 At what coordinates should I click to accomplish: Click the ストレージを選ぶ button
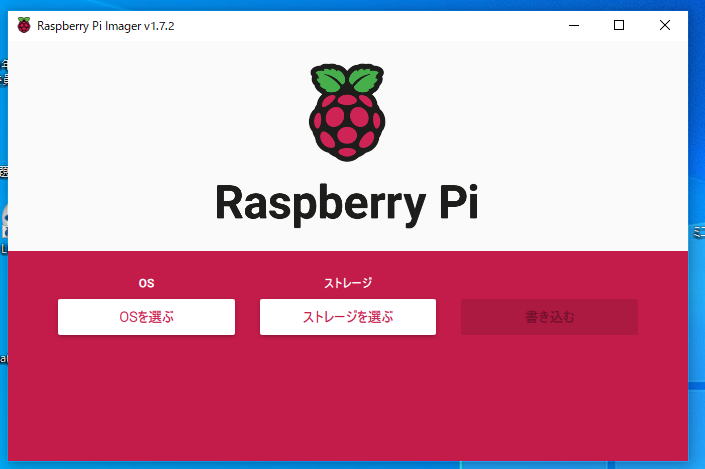[x=348, y=317]
